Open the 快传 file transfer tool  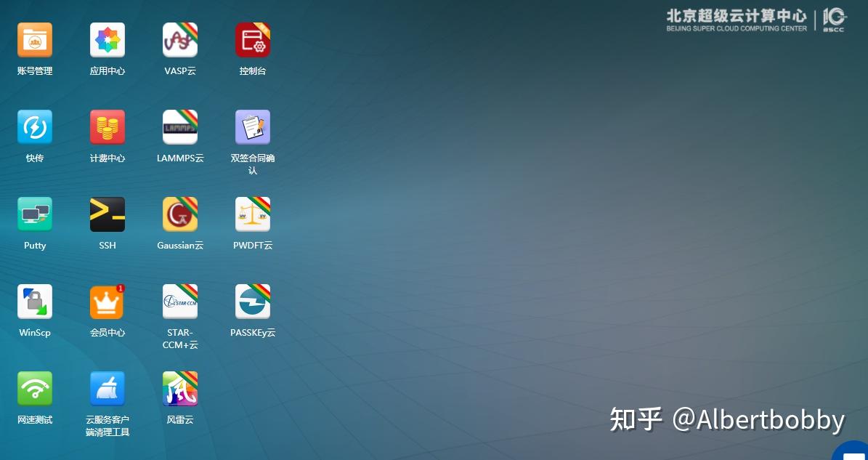coord(34,126)
